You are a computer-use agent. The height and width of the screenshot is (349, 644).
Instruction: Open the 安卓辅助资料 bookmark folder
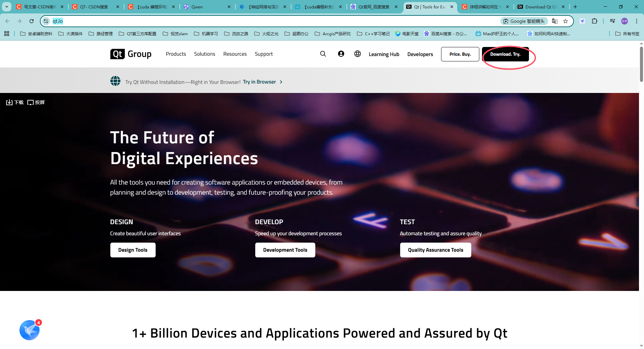click(x=36, y=34)
